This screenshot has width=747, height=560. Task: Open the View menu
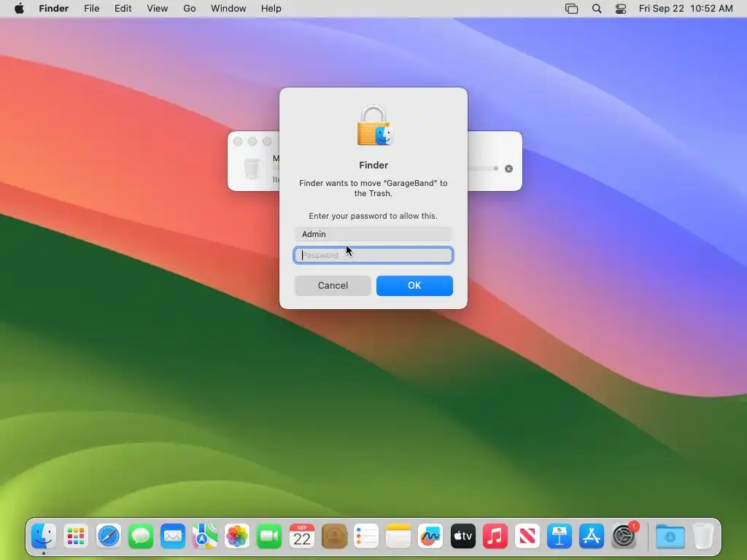158,9
